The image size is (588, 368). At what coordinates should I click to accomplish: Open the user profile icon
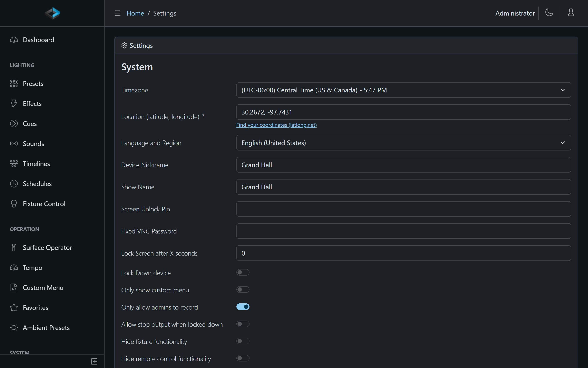[571, 13]
